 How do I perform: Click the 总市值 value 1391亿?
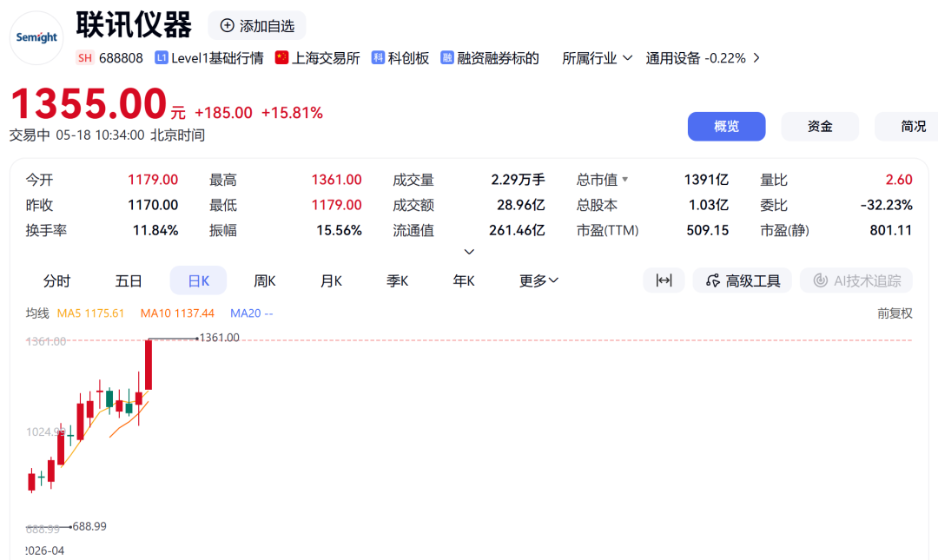tap(706, 180)
